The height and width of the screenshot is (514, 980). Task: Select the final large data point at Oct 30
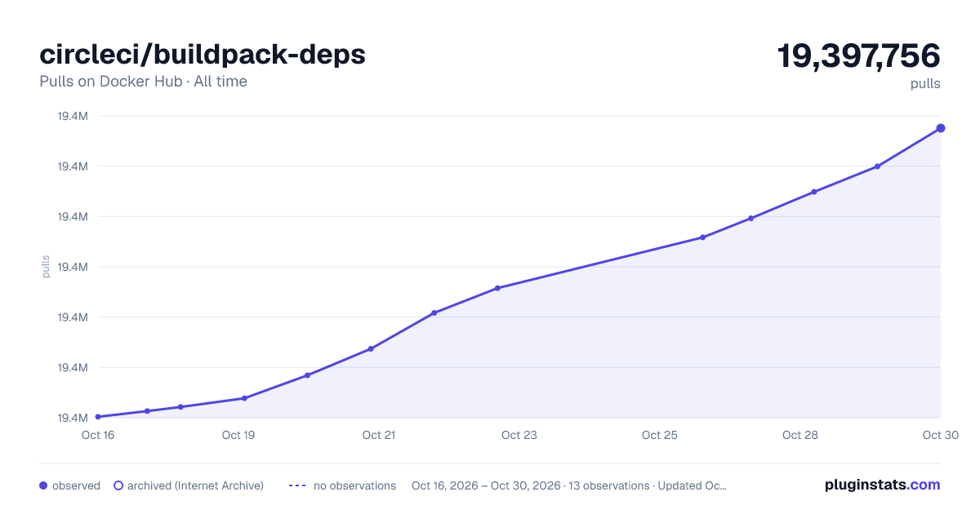pyautogui.click(x=941, y=128)
